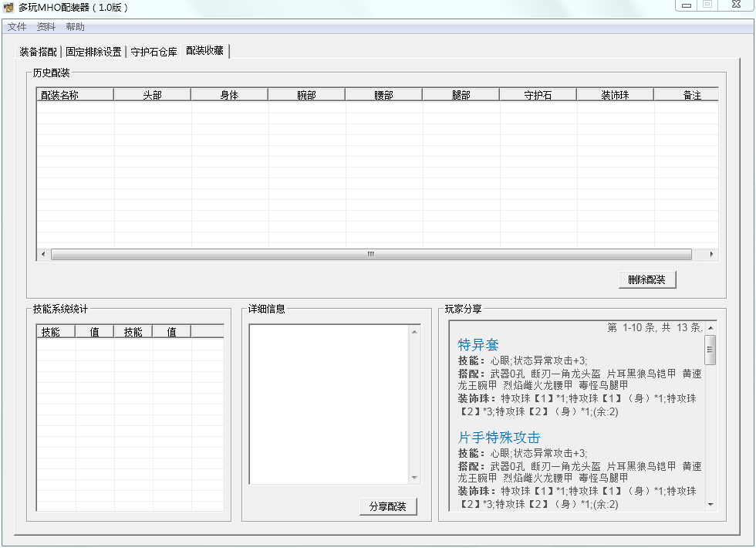Image resolution: width=756 pixels, height=548 pixels.
Task: Open the 帮助 menu
Action: point(75,27)
